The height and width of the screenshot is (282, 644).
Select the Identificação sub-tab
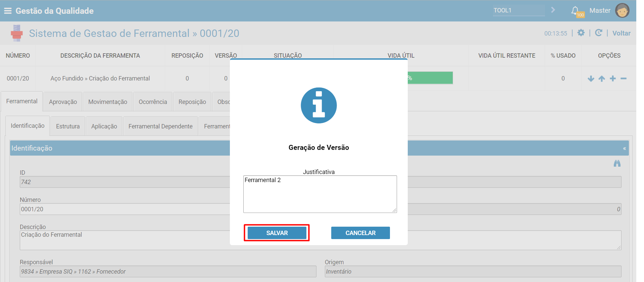coord(28,126)
